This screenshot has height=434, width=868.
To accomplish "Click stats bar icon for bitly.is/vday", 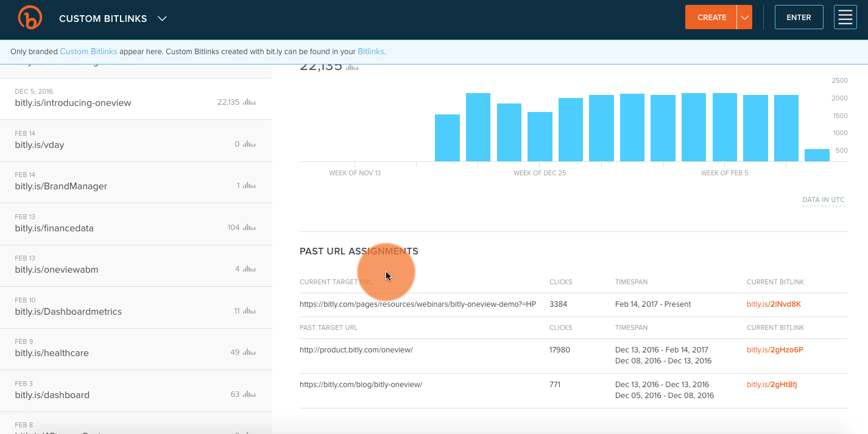I will tap(249, 144).
